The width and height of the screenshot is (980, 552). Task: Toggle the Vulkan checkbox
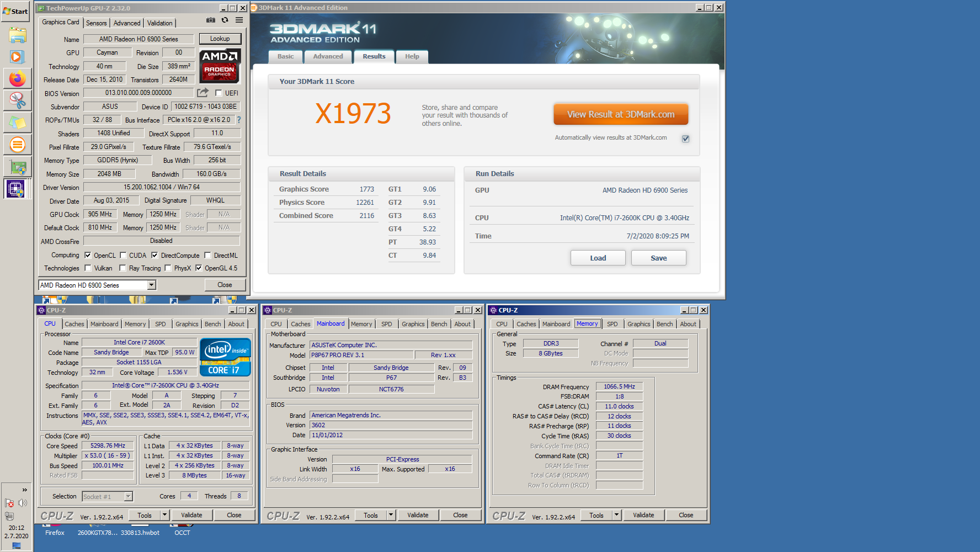[88, 268]
